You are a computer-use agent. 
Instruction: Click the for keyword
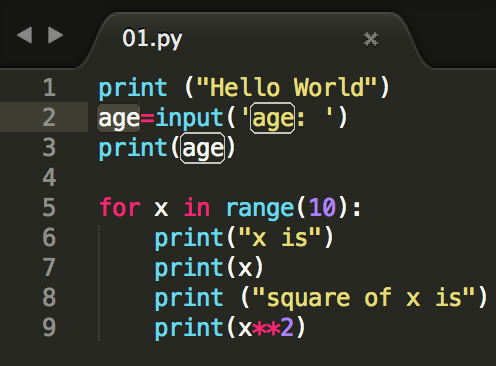(120, 207)
